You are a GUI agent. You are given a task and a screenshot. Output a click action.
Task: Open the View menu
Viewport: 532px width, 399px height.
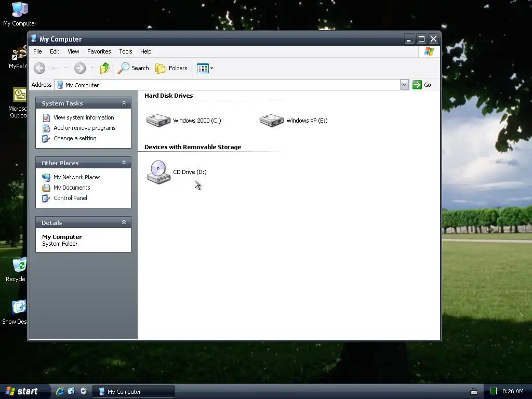point(73,51)
